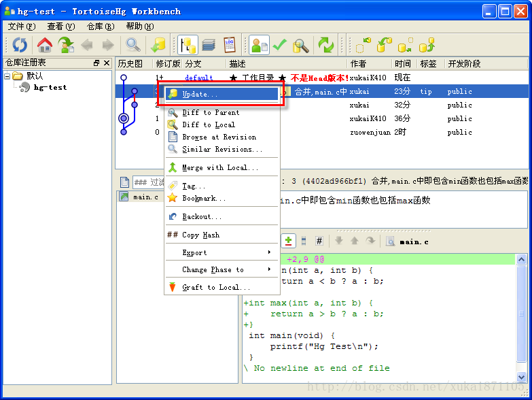Open the 查看(V) menu

click(60, 27)
